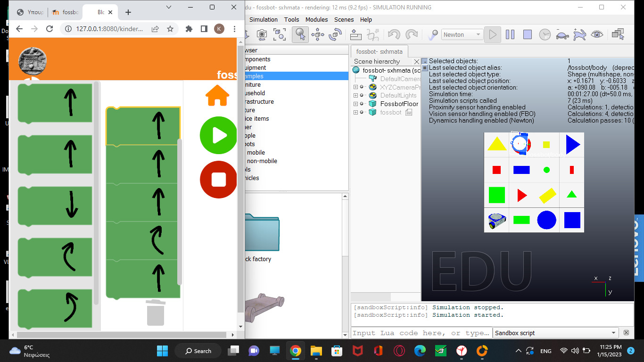This screenshot has width=644, height=362.
Task: Show hidden system tray icons
Action: coord(519,351)
